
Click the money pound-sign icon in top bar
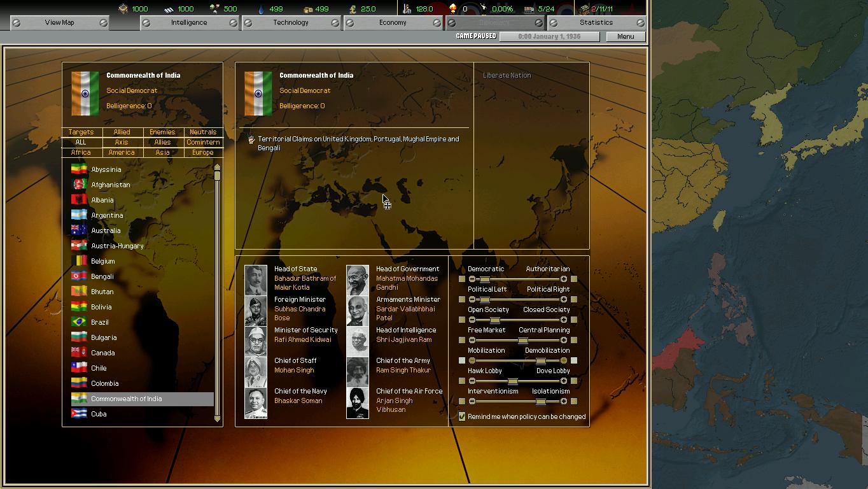point(353,9)
